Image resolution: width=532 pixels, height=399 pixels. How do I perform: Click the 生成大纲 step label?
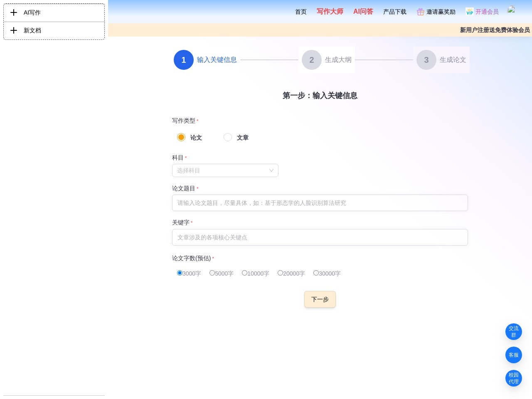pyautogui.click(x=338, y=60)
